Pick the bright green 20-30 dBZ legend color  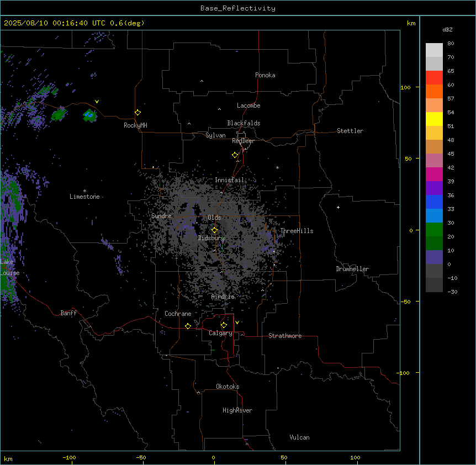(434, 230)
